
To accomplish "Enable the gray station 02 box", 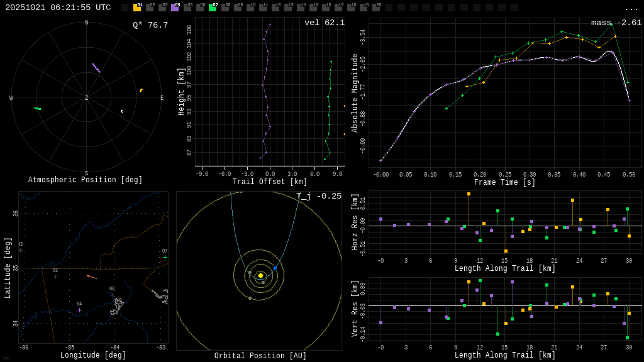I will [150, 8].
